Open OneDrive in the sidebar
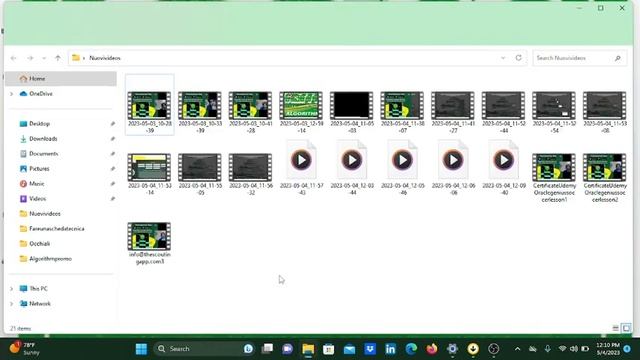 41,93
